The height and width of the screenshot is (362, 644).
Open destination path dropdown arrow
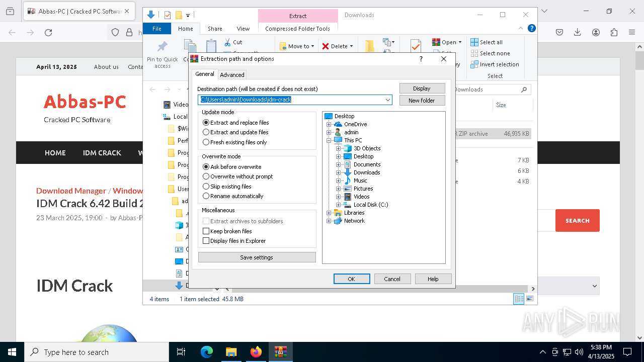(x=388, y=100)
